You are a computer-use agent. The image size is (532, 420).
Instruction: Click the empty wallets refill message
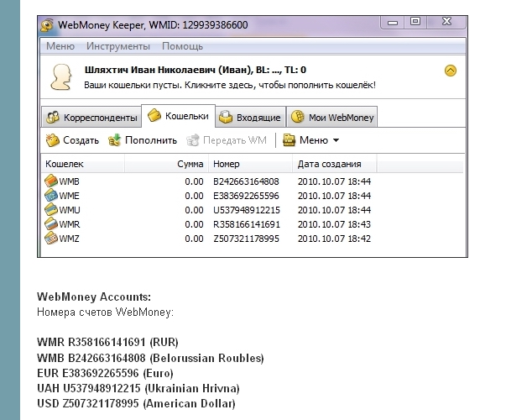point(231,85)
